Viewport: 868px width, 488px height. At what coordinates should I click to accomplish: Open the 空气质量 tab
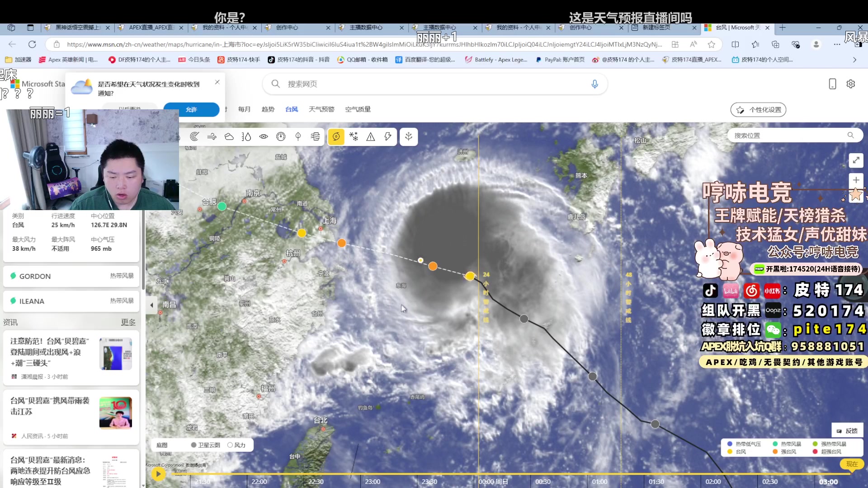coord(358,109)
